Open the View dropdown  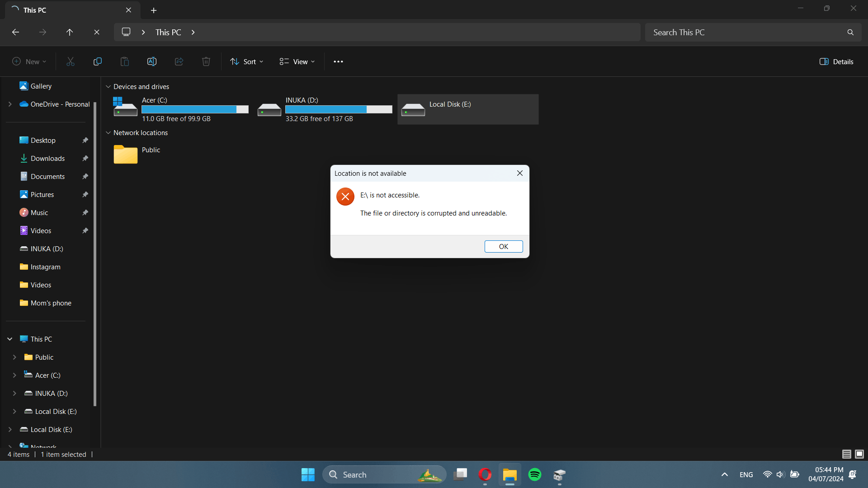pyautogui.click(x=297, y=61)
